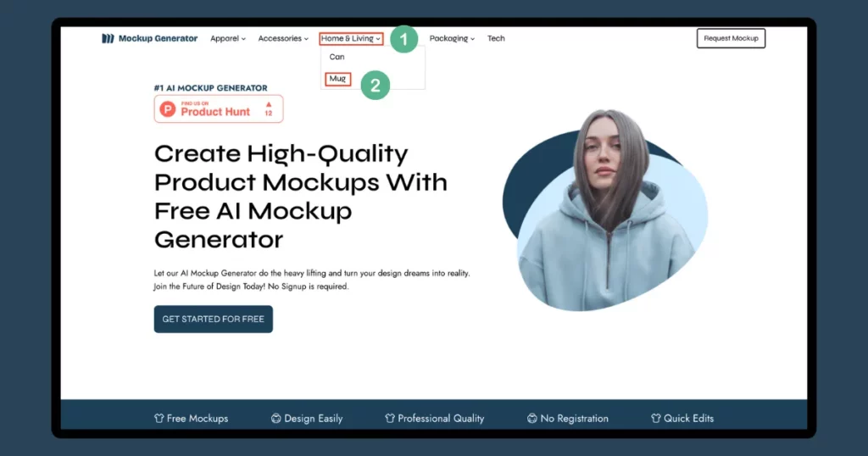Choose Mug from the dropdown list
Screen dimensions: 868x456
coord(337,79)
